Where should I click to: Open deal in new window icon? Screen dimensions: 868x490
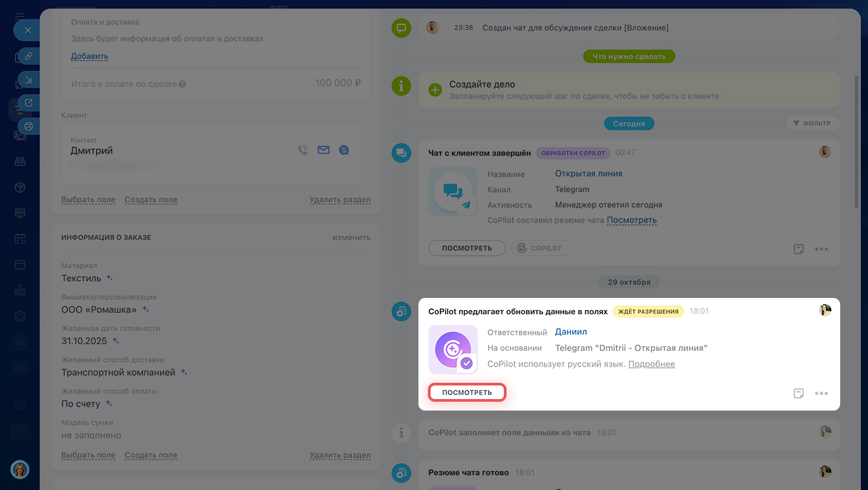pyautogui.click(x=28, y=102)
